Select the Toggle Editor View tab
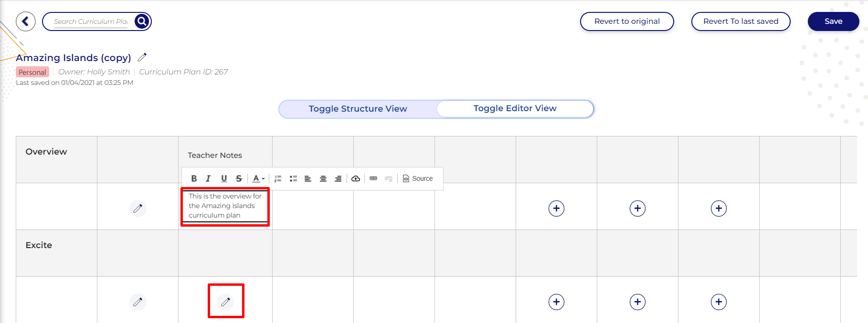 click(x=515, y=108)
